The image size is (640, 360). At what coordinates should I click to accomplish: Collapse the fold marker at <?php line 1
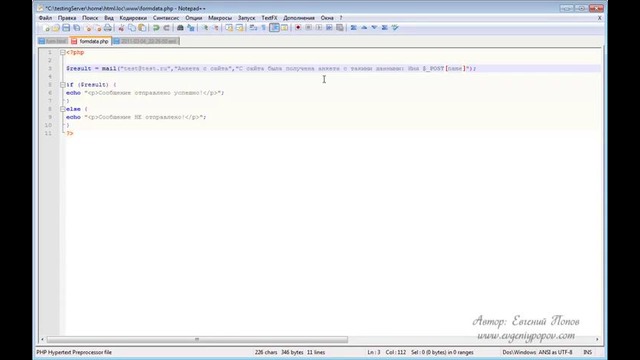click(62, 53)
